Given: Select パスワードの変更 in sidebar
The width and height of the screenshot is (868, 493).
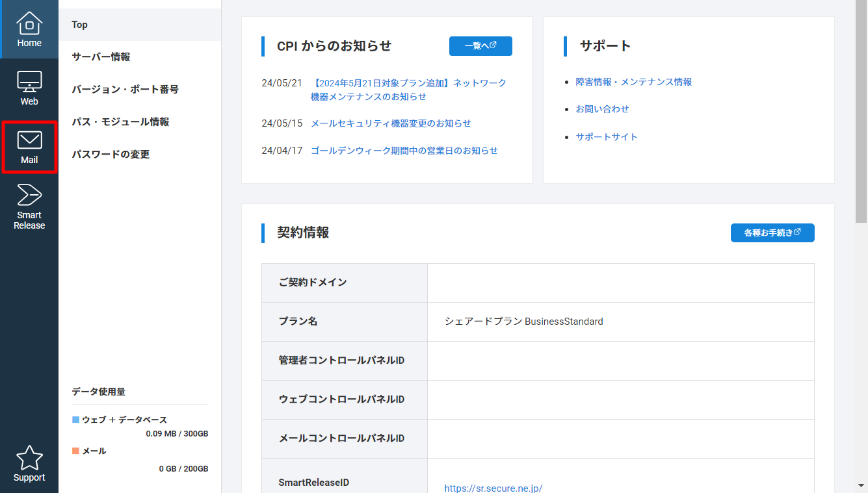Looking at the screenshot, I should coord(111,155).
